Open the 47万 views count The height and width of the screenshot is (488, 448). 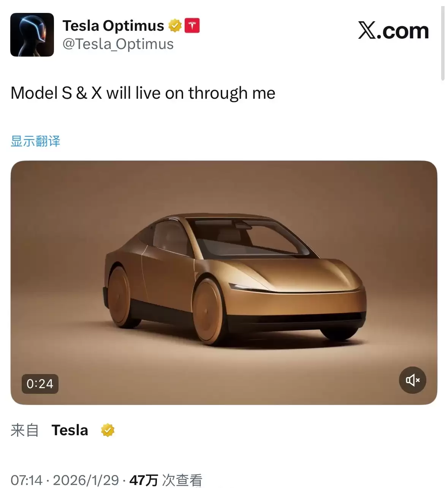pos(144,480)
